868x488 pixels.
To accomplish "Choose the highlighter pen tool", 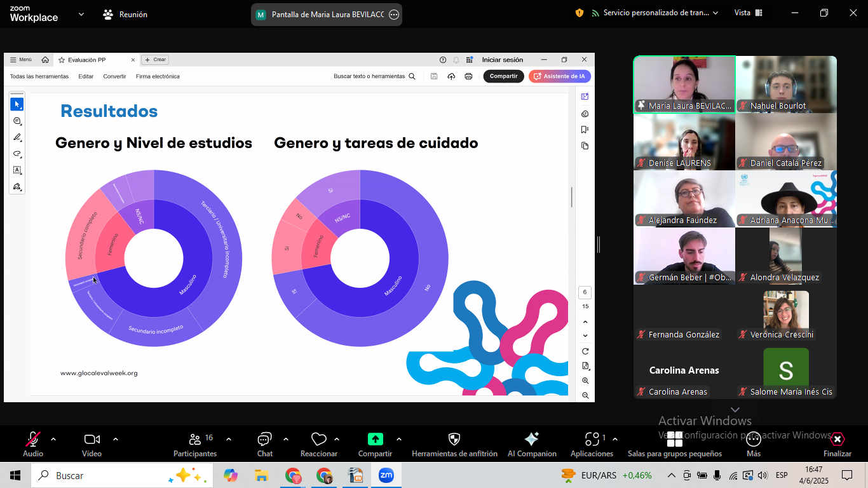I will (17, 137).
